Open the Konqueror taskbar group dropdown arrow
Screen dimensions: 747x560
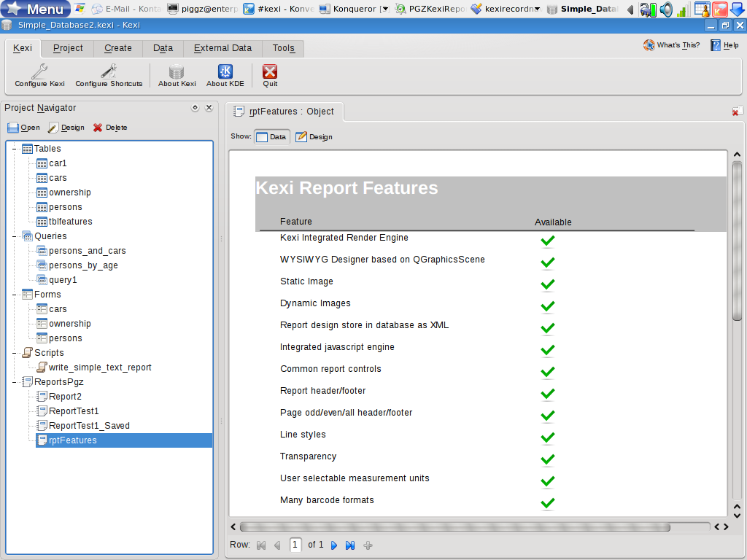(385, 9)
